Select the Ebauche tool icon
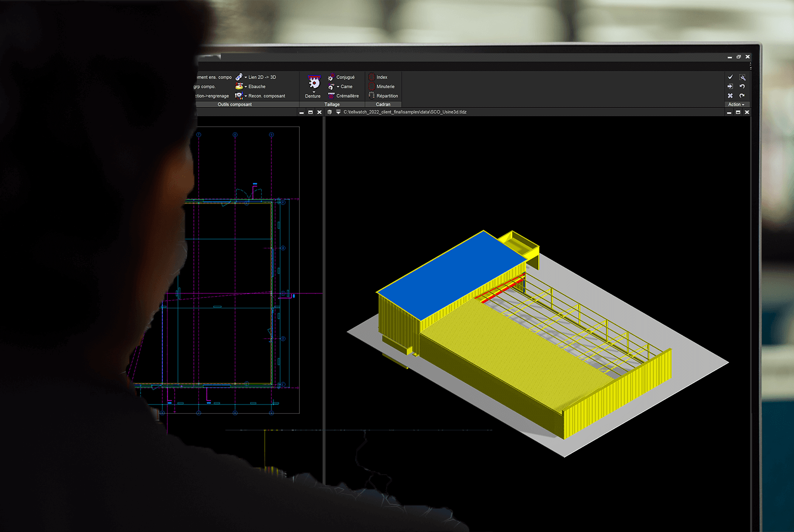The width and height of the screenshot is (794, 532). pos(239,86)
